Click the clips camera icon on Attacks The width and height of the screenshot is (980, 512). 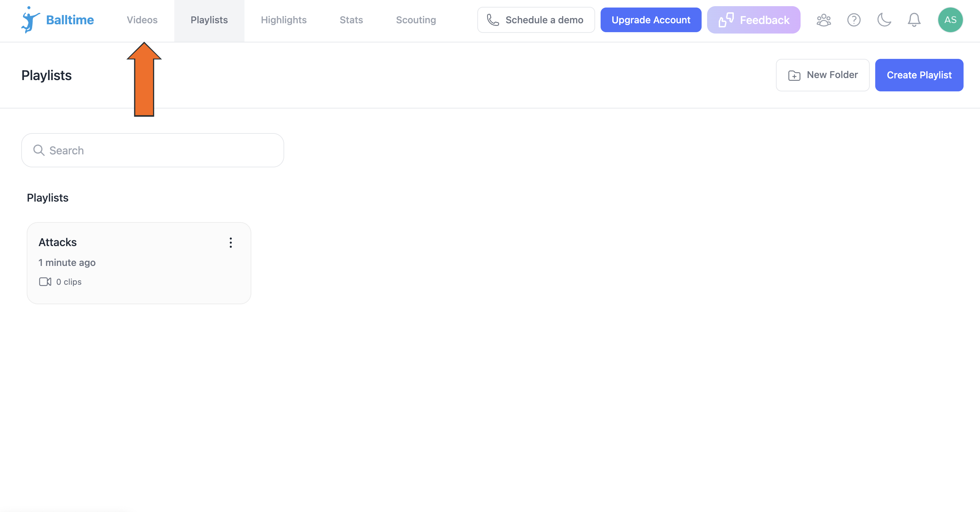point(45,282)
